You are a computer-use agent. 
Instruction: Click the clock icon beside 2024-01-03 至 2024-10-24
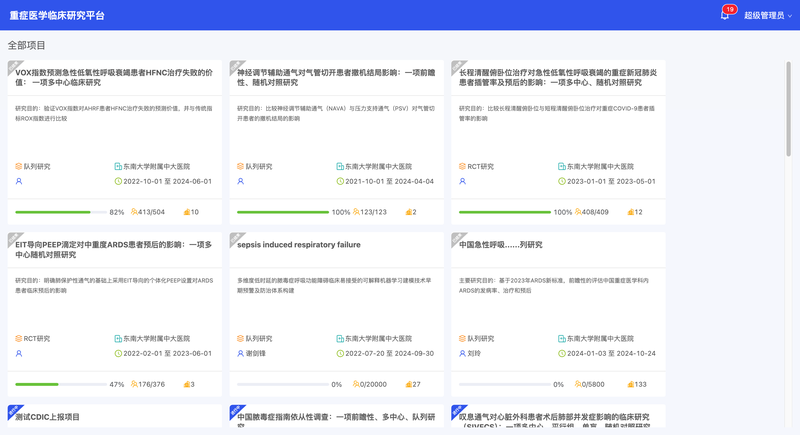[562, 353]
